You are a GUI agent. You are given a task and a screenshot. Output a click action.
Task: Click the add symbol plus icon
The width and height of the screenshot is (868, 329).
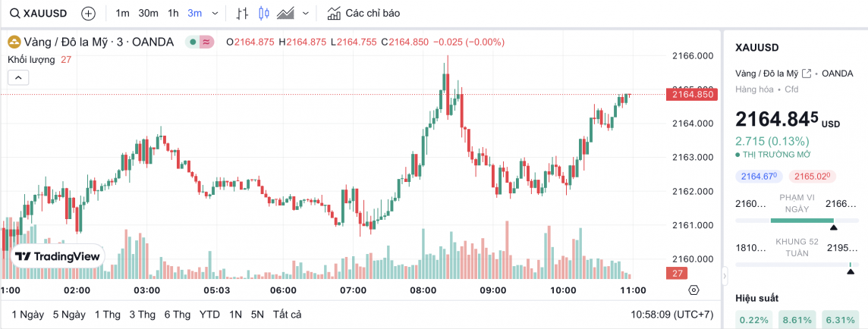88,13
